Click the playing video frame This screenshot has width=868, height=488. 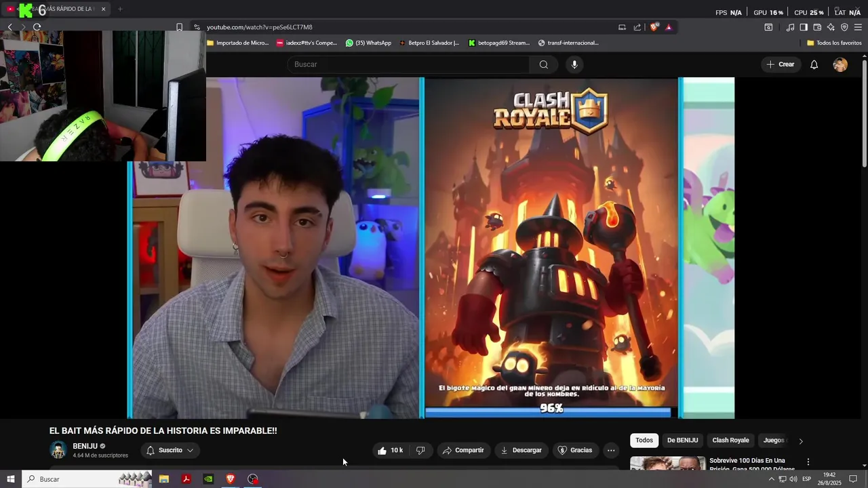pyautogui.click(x=431, y=247)
